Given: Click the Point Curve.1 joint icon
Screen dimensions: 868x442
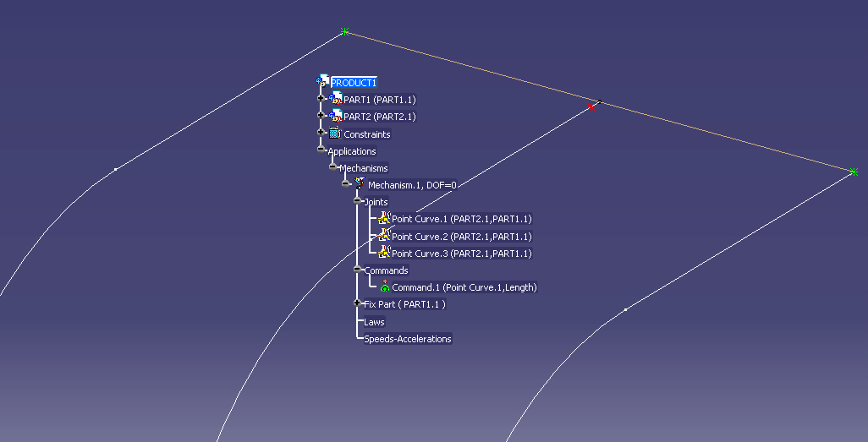Looking at the screenshot, I should pos(384,218).
